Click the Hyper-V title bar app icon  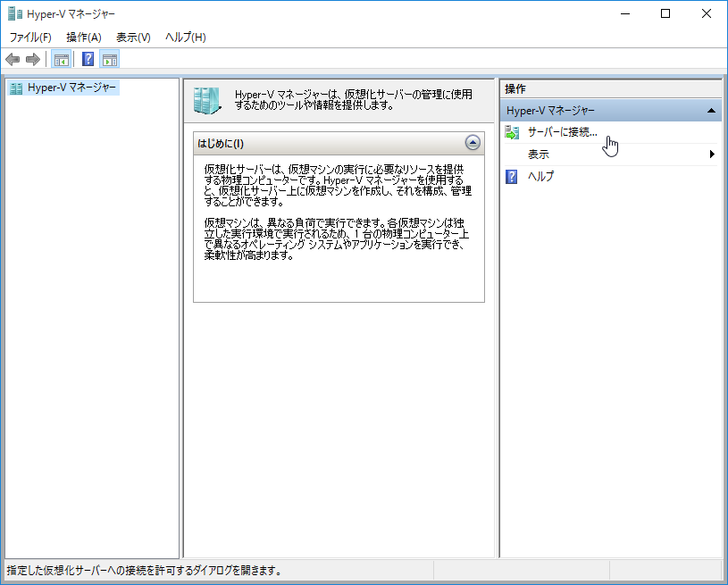(15, 14)
